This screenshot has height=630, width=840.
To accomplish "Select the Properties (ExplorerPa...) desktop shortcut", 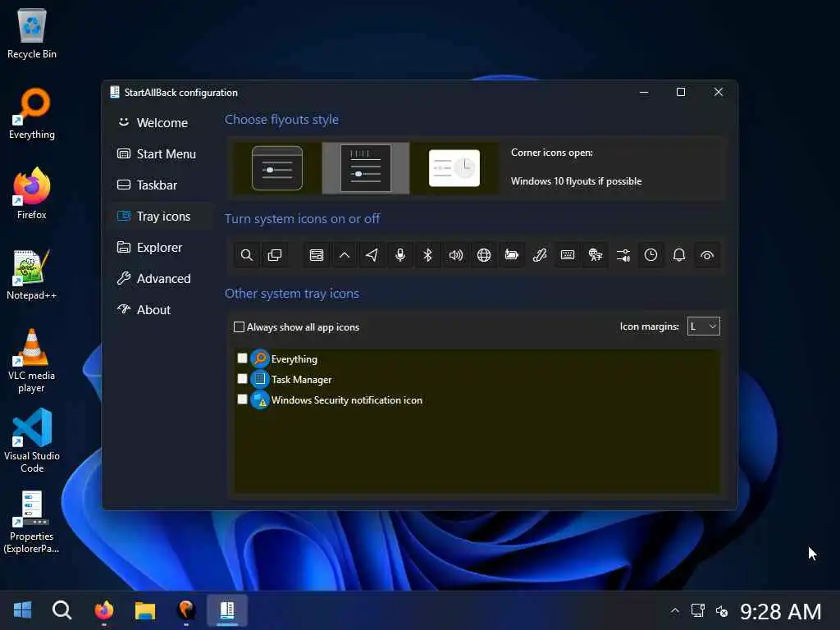I will [x=32, y=522].
